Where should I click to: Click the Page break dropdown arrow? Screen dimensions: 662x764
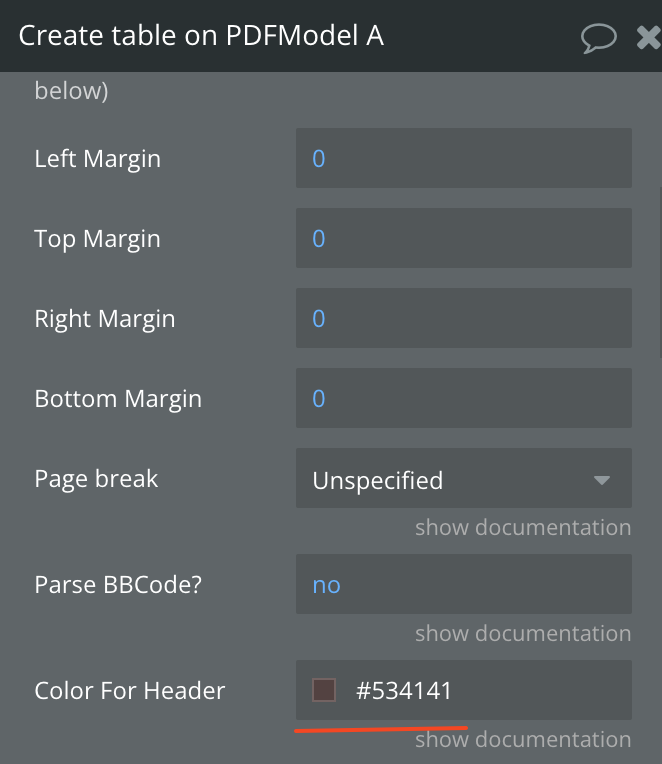point(602,480)
